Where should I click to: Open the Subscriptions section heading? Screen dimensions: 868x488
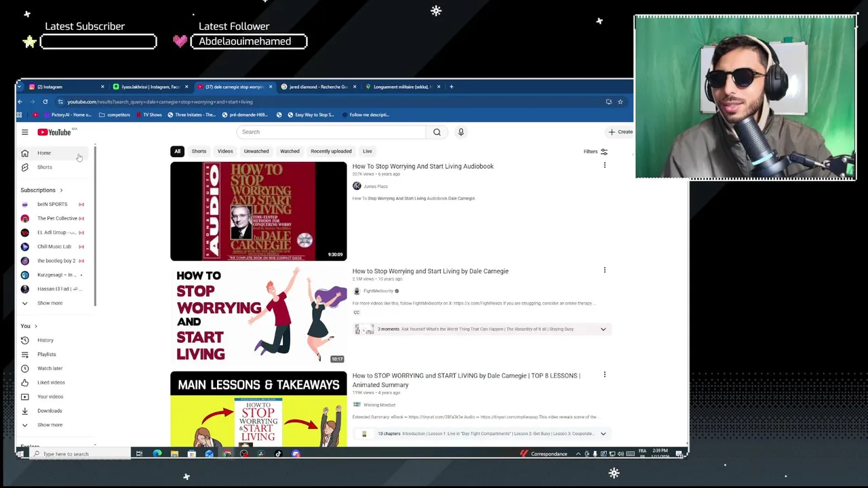(x=41, y=190)
